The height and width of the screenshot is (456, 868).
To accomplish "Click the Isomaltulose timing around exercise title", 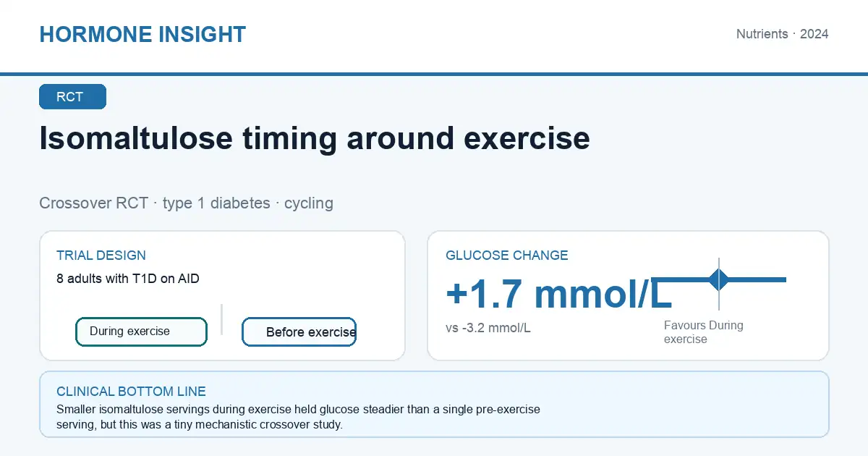I will [x=315, y=138].
